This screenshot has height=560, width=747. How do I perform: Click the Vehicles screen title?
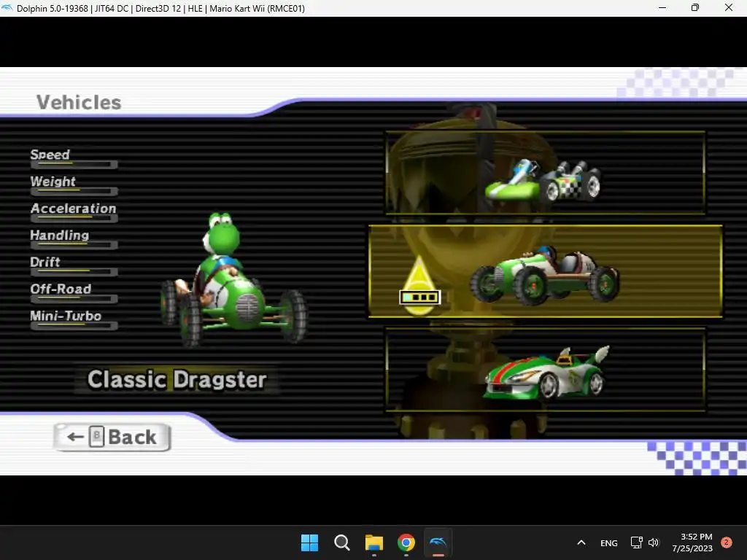click(79, 102)
